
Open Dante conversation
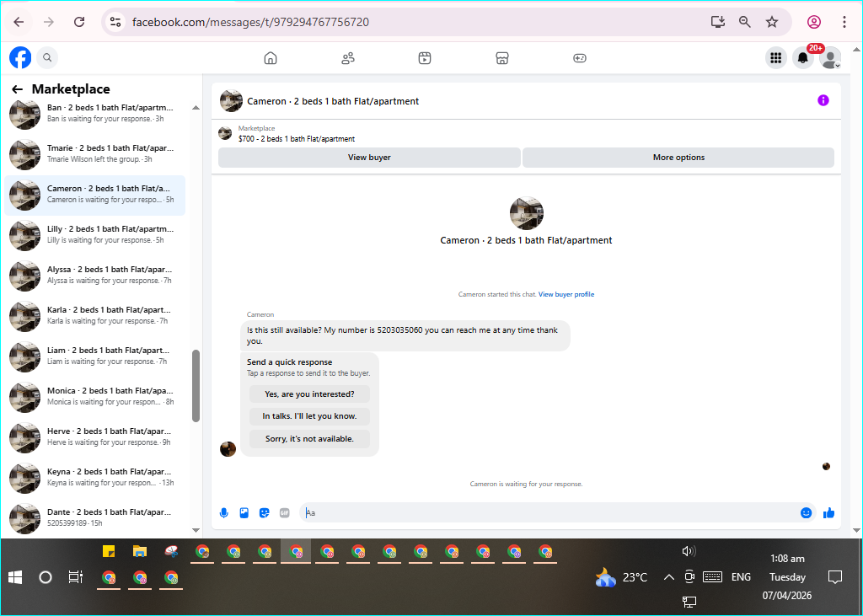94,519
